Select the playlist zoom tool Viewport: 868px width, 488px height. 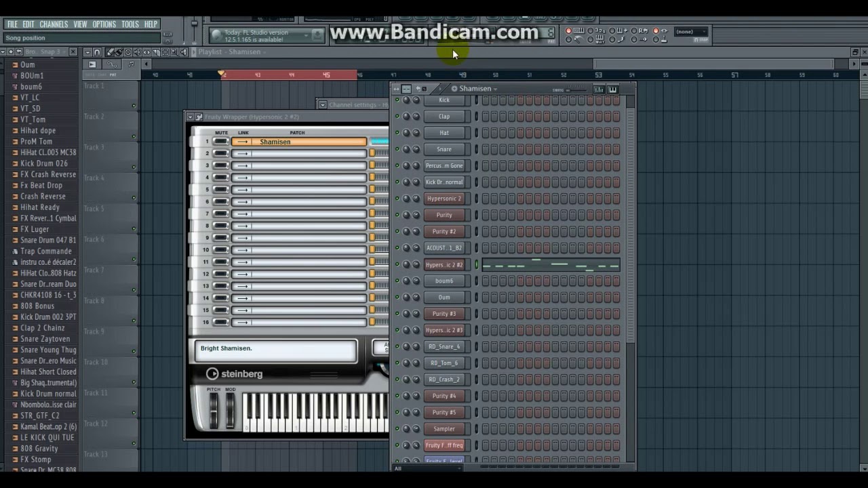click(x=174, y=52)
